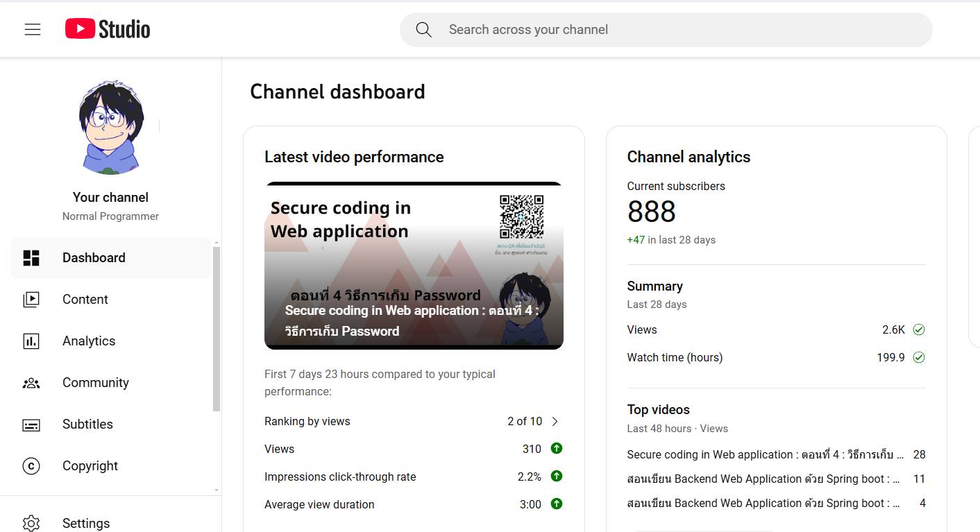Click the 2.6K views value
This screenshot has height=532, width=980.
click(x=893, y=329)
